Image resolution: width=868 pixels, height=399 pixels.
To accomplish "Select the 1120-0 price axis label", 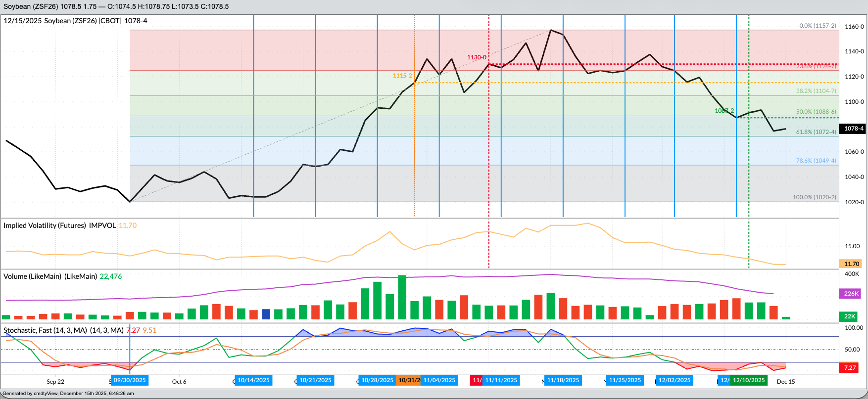I will tap(855, 77).
